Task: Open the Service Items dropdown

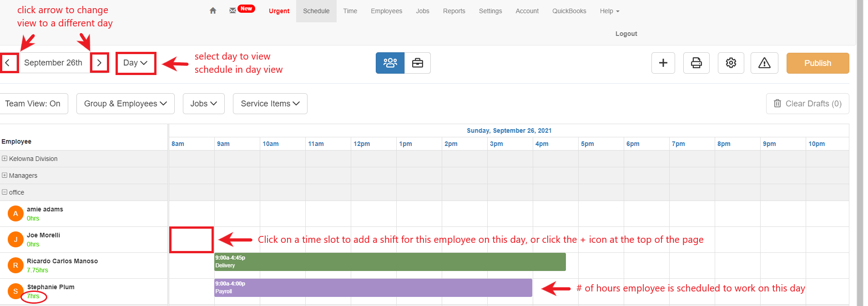Action: pos(270,104)
